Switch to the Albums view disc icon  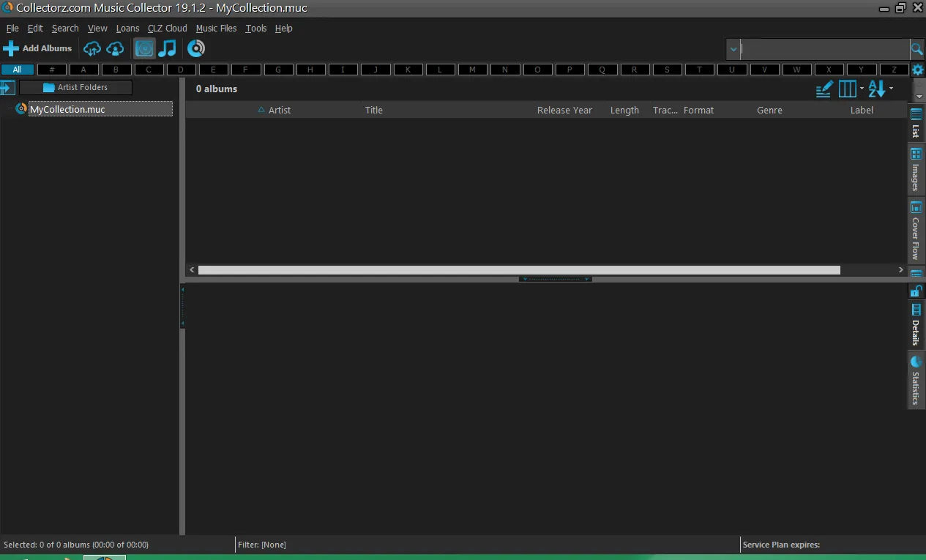(x=145, y=49)
